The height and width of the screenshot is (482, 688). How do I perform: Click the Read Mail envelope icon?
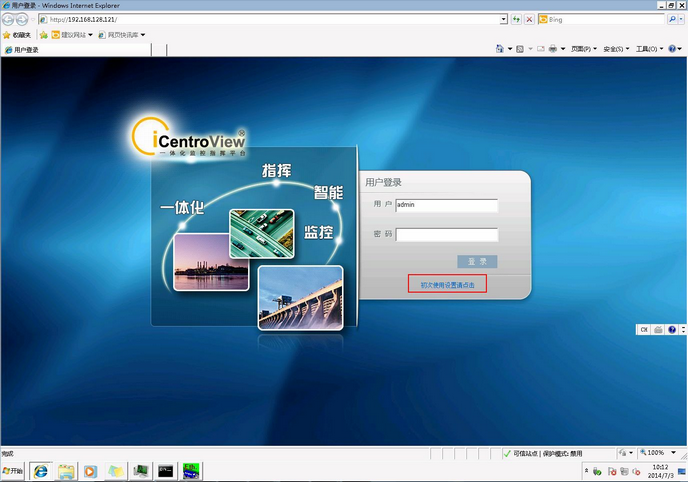[x=541, y=49]
